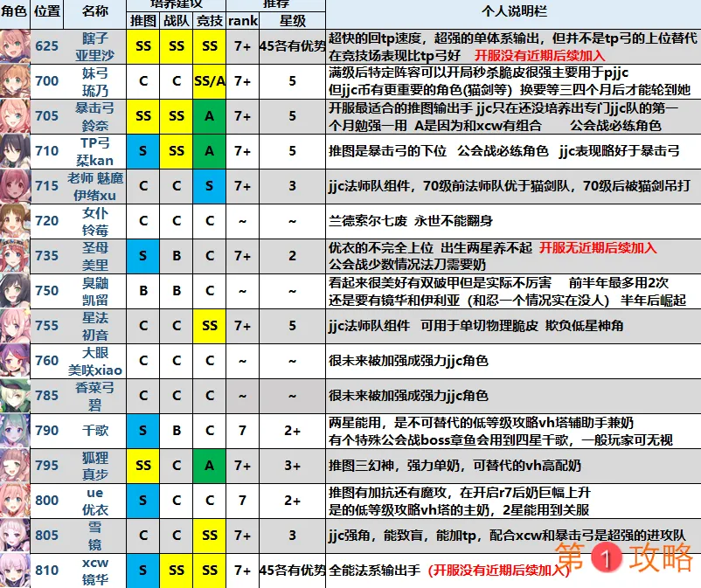Click the blue S 竞技 cell in row 715

[210, 186]
